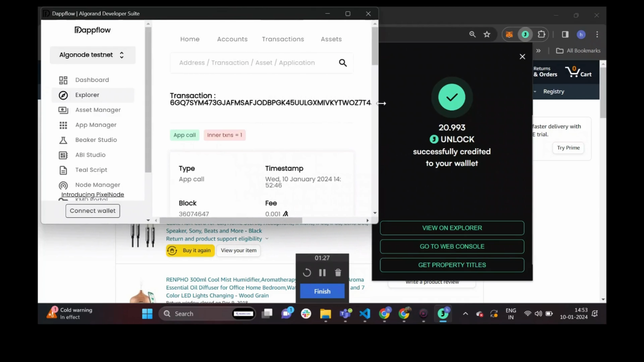Click the Finish recording button
Image resolution: width=644 pixels, height=362 pixels.
[x=322, y=291]
